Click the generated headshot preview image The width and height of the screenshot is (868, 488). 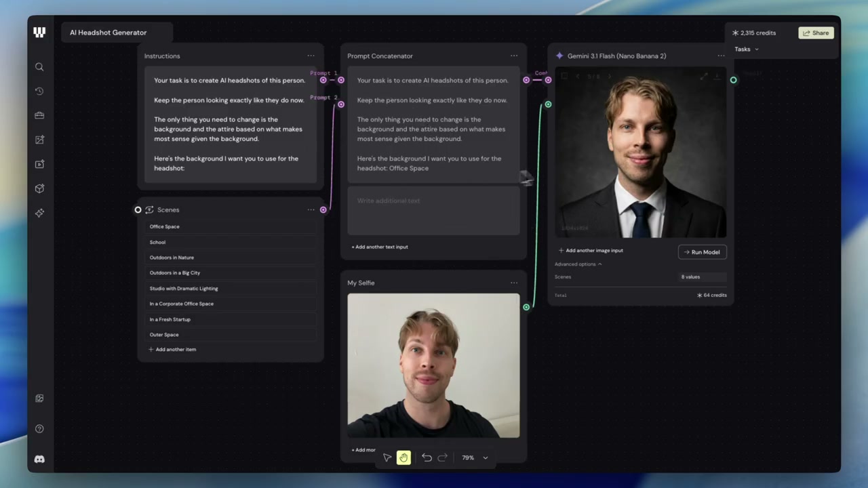[x=641, y=152]
